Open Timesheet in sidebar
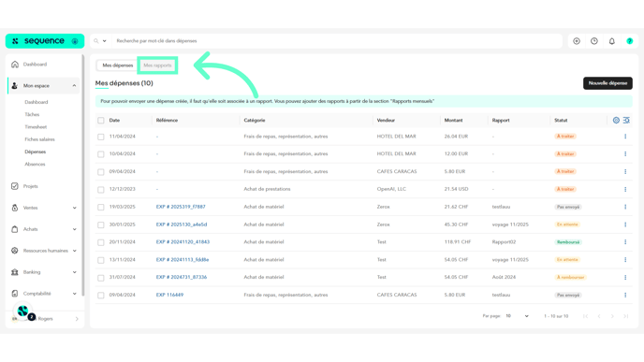644x362 pixels. [36, 127]
